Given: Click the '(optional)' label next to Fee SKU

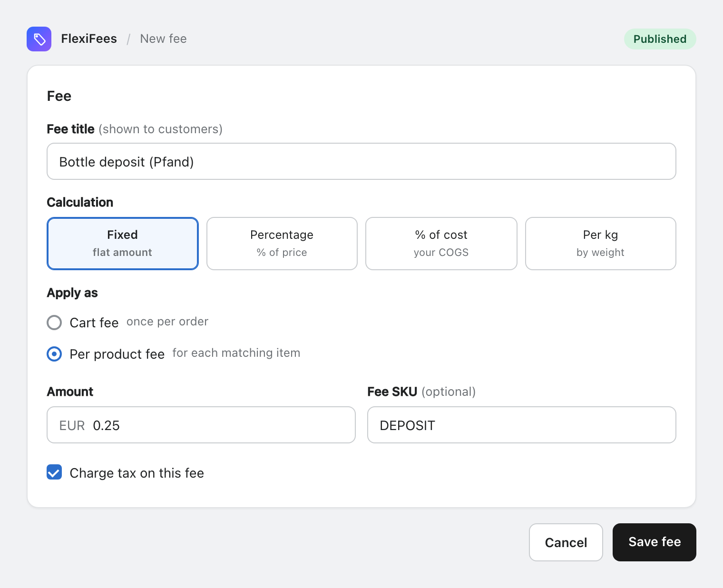Looking at the screenshot, I should [x=449, y=392].
